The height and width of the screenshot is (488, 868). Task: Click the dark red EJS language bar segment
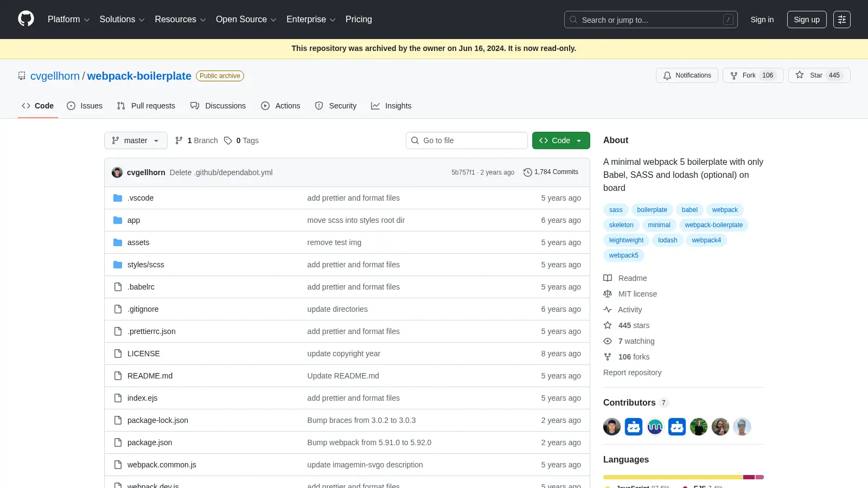pos(749,477)
